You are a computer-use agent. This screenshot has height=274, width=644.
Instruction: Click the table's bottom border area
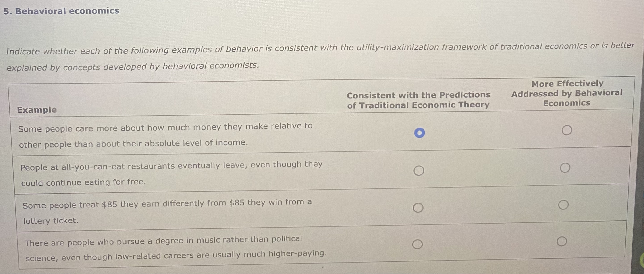pyautogui.click(x=320, y=266)
